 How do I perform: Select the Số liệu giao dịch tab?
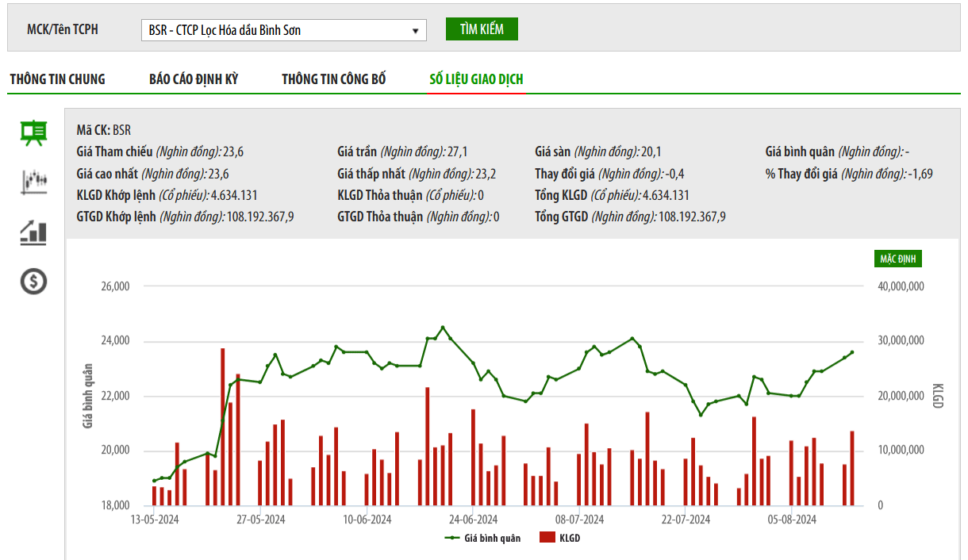[x=476, y=79]
